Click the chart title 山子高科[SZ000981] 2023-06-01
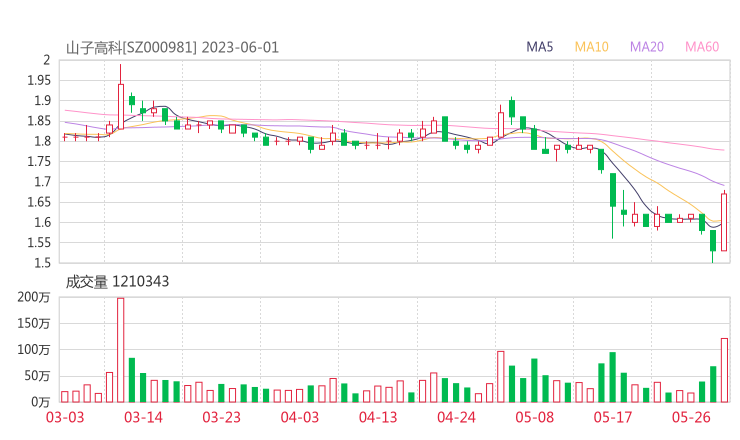740x440 pixels. click(172, 48)
